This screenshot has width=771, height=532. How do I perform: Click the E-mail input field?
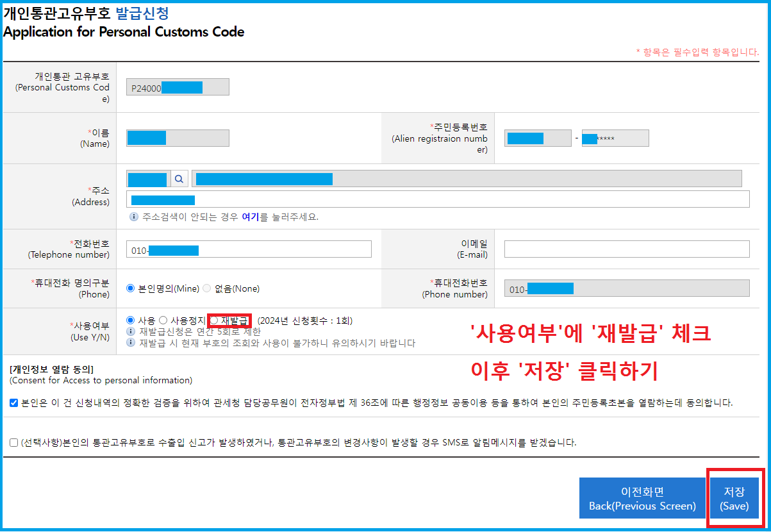coord(626,249)
